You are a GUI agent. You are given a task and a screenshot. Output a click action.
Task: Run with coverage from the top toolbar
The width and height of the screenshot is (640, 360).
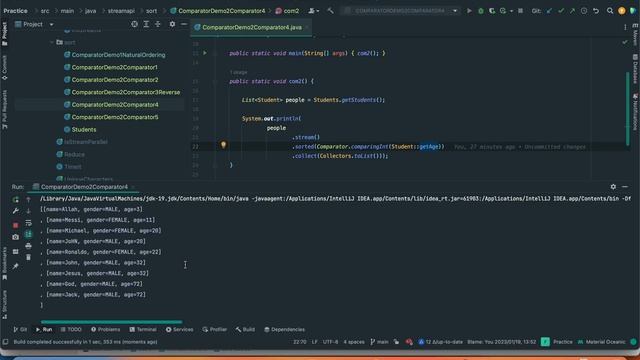[492, 11]
